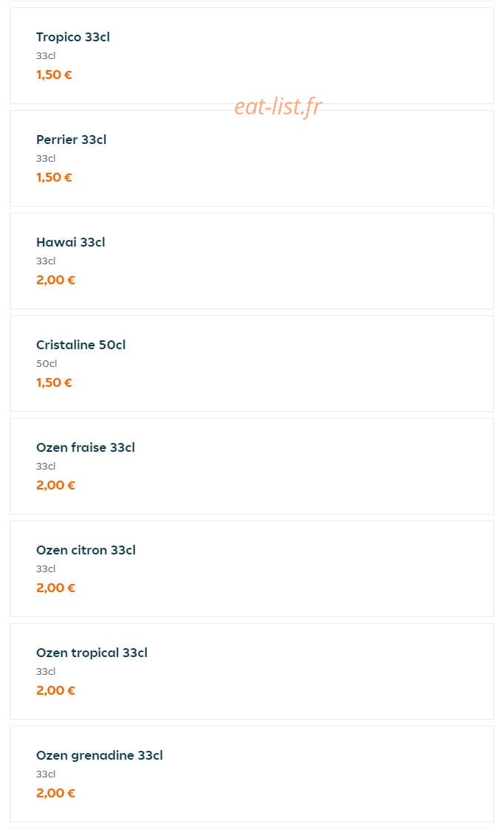Click the 2,00 € price under Hawai

tap(55, 280)
